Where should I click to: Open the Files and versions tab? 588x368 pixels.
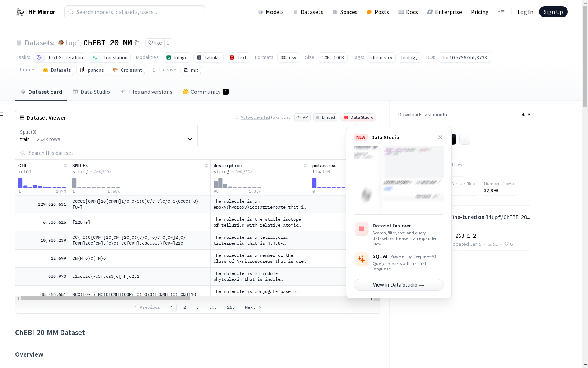tap(146, 92)
